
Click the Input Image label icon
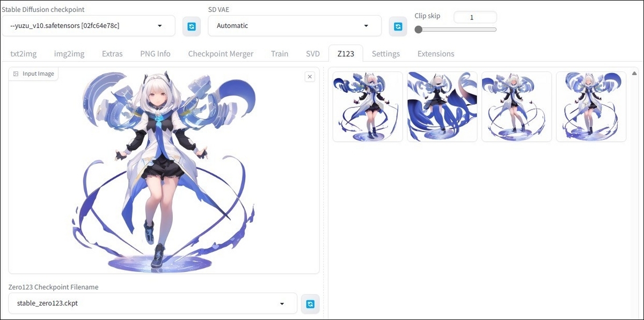tap(16, 74)
